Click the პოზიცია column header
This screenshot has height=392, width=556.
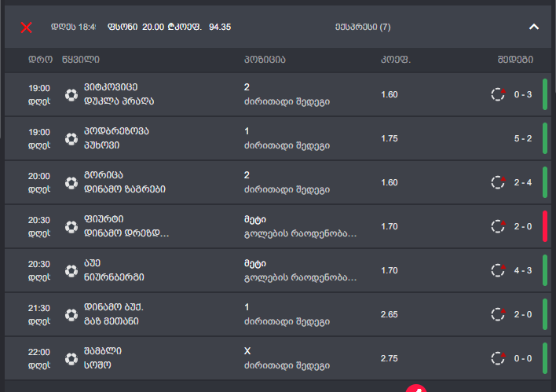click(x=265, y=59)
